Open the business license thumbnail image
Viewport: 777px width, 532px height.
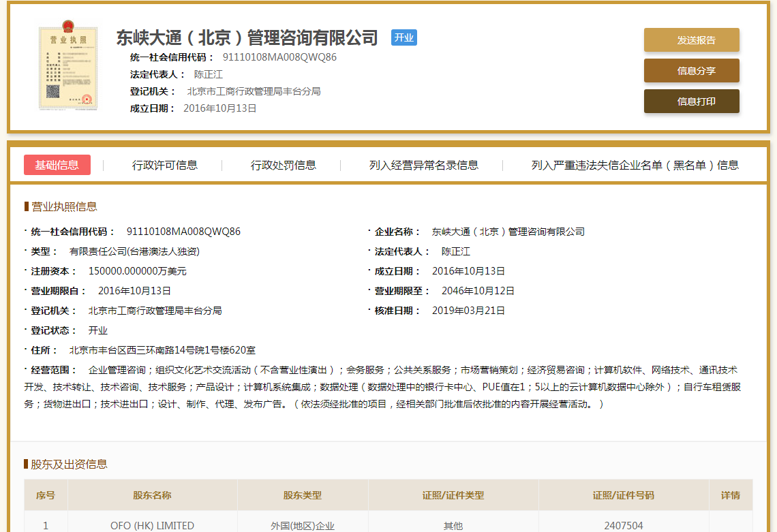[68, 65]
